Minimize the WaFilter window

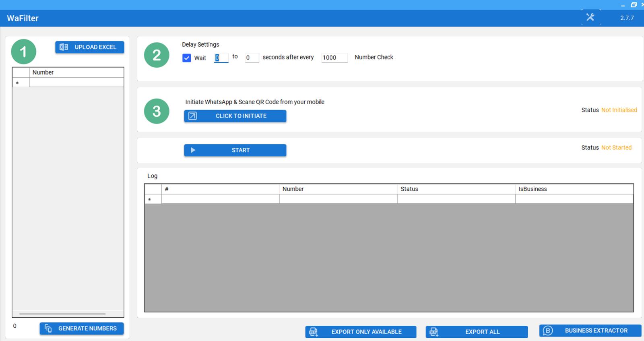click(623, 5)
